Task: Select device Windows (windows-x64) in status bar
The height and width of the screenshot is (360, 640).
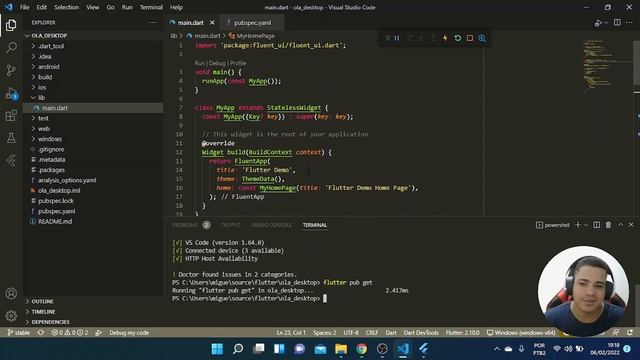Action: pyautogui.click(x=521, y=333)
